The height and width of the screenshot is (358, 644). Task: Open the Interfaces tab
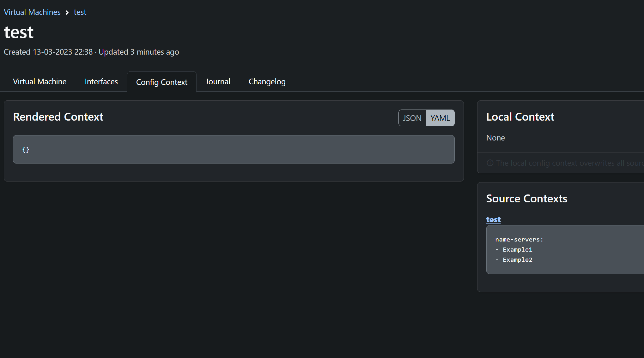101,81
